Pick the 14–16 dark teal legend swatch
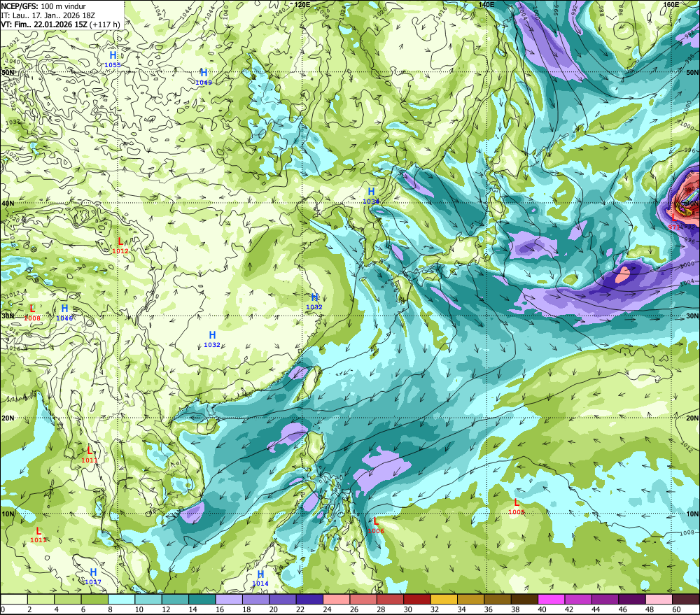Image resolution: width=700 pixels, height=615 pixels. [202, 599]
